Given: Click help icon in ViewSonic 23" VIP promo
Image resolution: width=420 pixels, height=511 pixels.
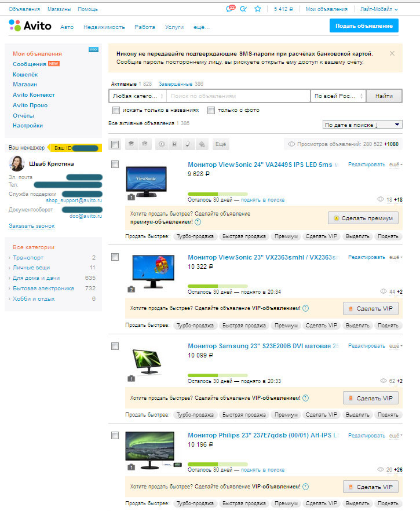Looking at the screenshot, I should 305,308.
